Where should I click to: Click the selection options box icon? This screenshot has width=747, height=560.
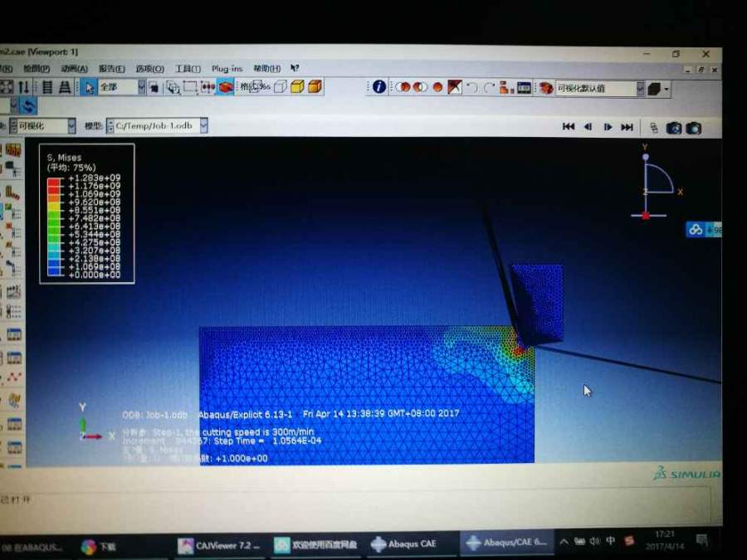click(x=154, y=87)
